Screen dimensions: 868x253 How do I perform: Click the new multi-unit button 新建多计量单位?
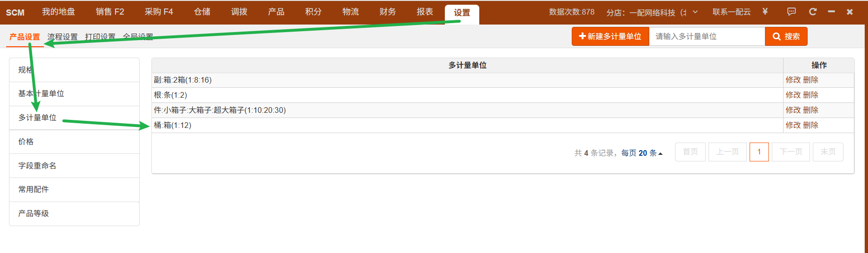610,36
